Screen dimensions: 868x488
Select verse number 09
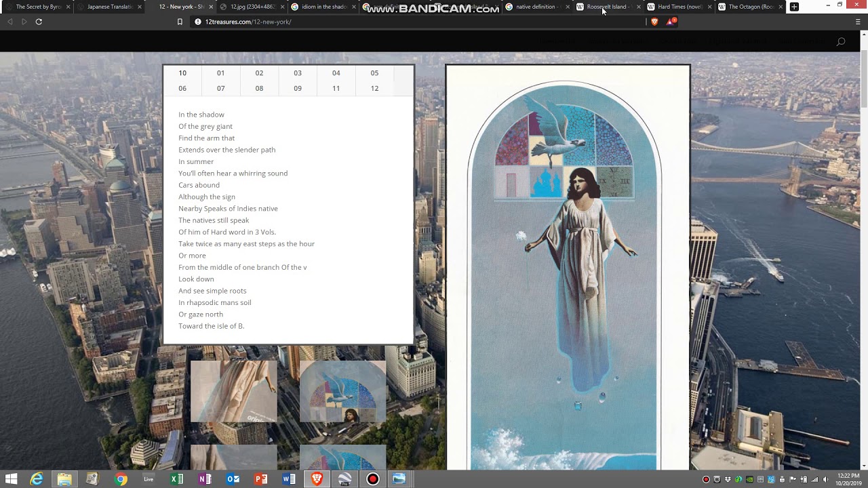tap(298, 88)
